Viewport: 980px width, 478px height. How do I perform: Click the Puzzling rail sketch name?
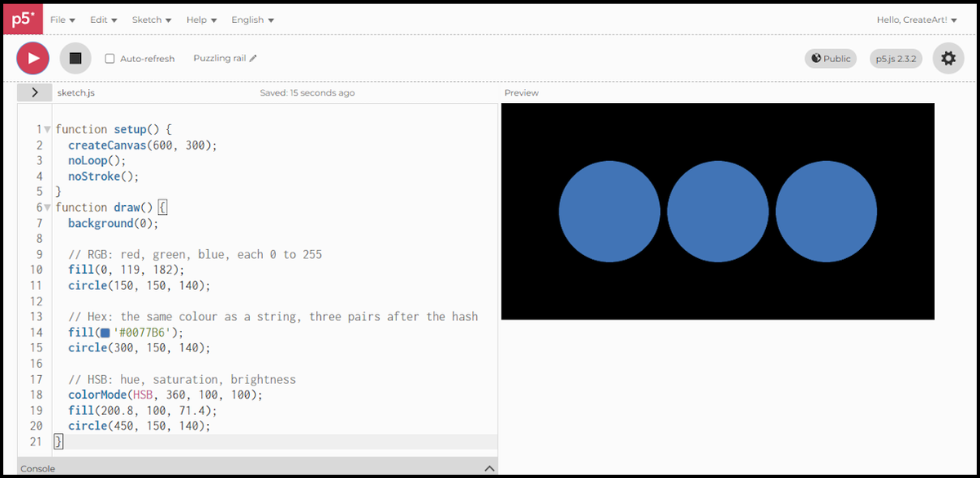pos(220,59)
